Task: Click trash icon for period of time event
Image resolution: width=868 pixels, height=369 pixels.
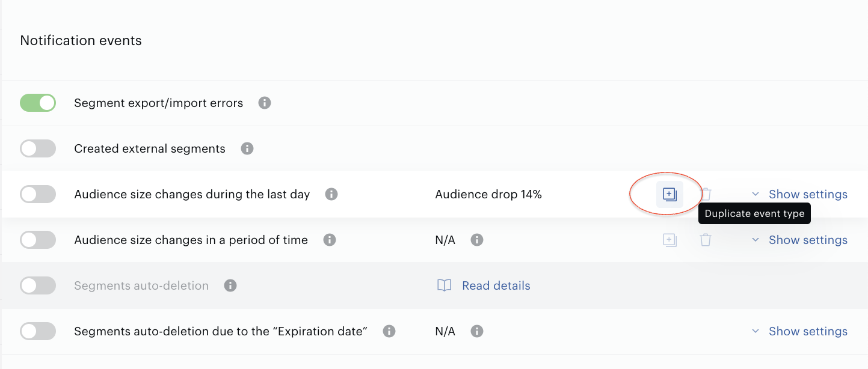Action: coord(706,240)
